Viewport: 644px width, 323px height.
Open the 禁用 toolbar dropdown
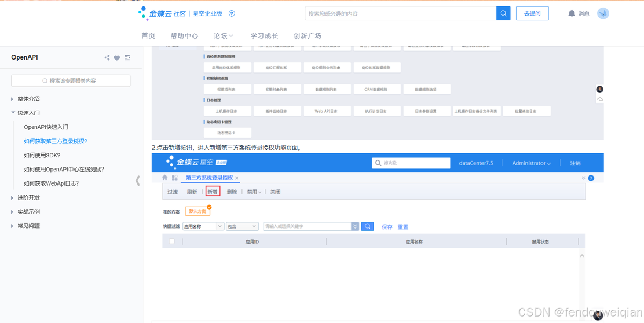click(254, 192)
